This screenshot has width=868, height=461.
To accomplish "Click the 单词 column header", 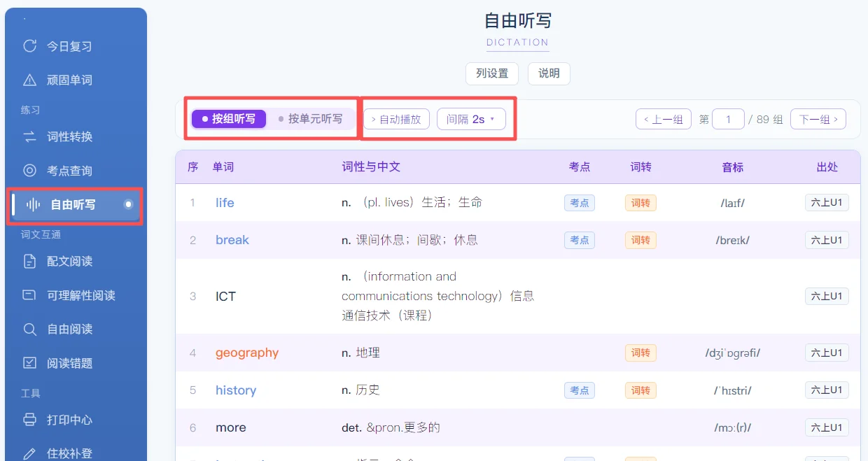I will point(223,167).
